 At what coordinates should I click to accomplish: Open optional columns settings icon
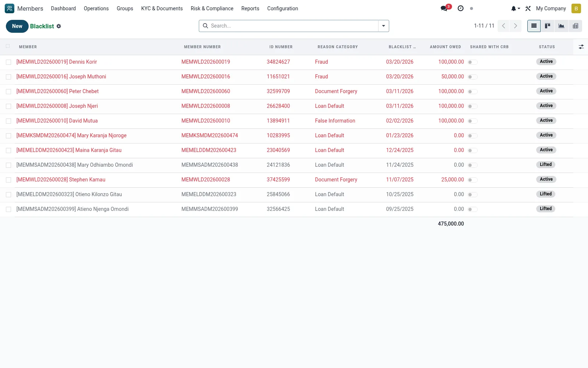point(581,47)
